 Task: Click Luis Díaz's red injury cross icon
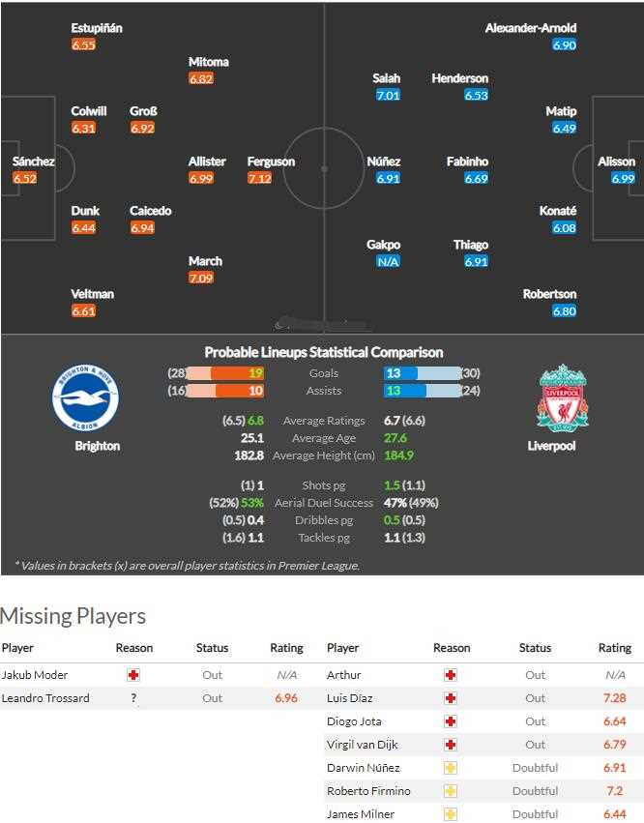[x=451, y=698]
